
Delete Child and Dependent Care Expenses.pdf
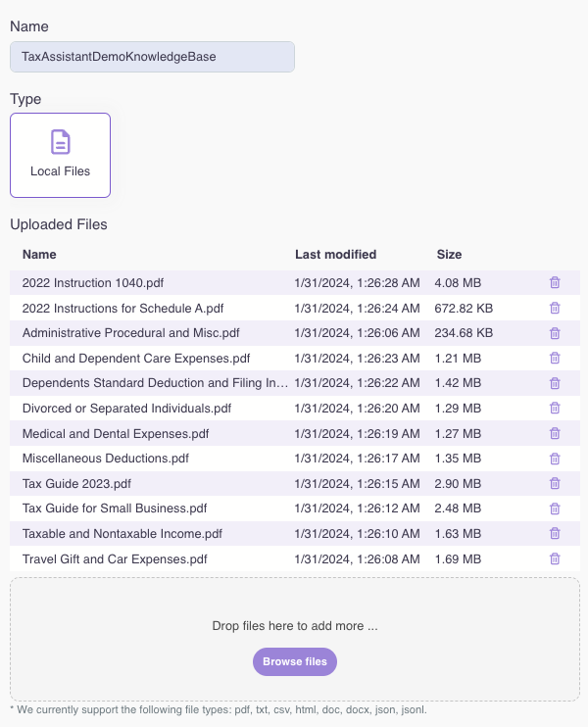pos(555,358)
